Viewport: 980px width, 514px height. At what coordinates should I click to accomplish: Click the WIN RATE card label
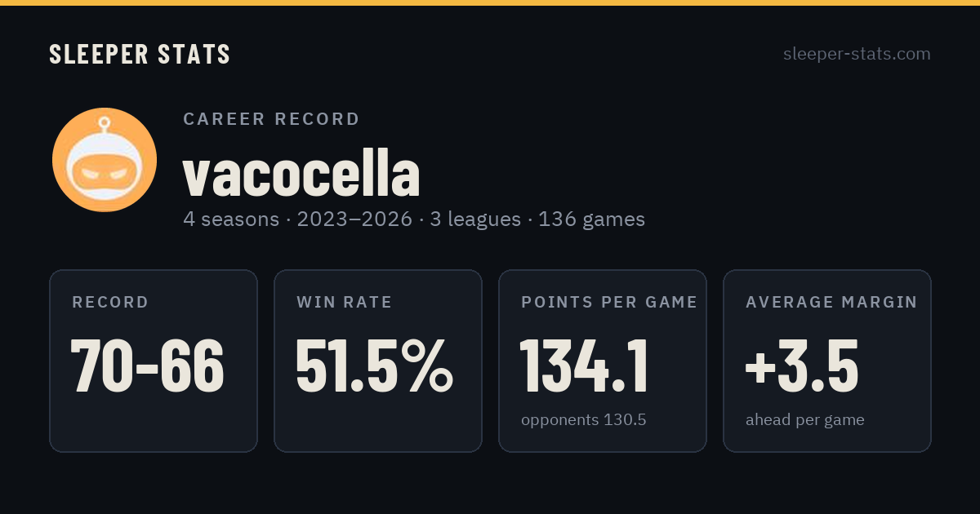click(x=345, y=303)
